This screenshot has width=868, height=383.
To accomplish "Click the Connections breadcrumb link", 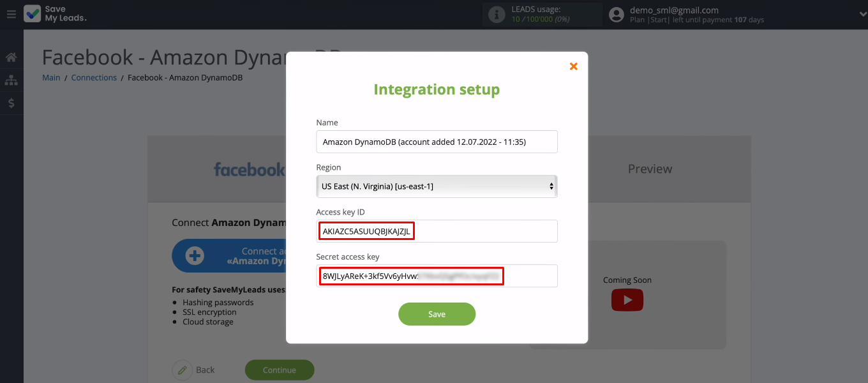I will 94,78.
